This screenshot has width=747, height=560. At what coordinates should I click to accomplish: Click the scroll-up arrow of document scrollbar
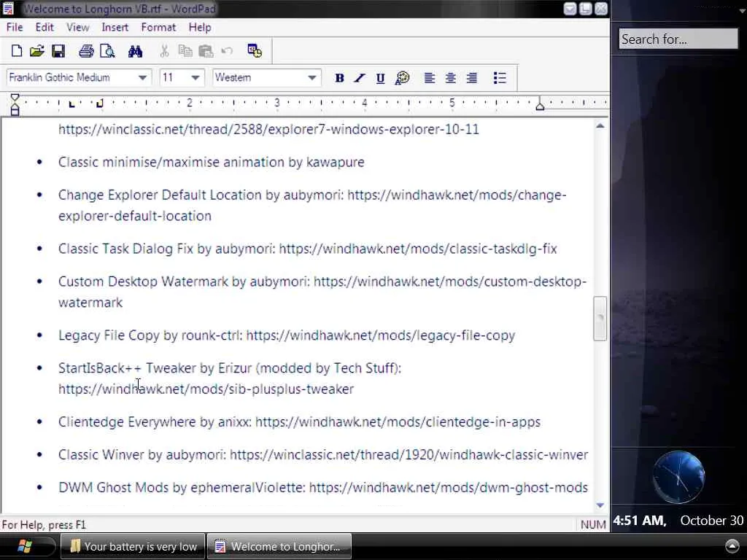click(600, 125)
